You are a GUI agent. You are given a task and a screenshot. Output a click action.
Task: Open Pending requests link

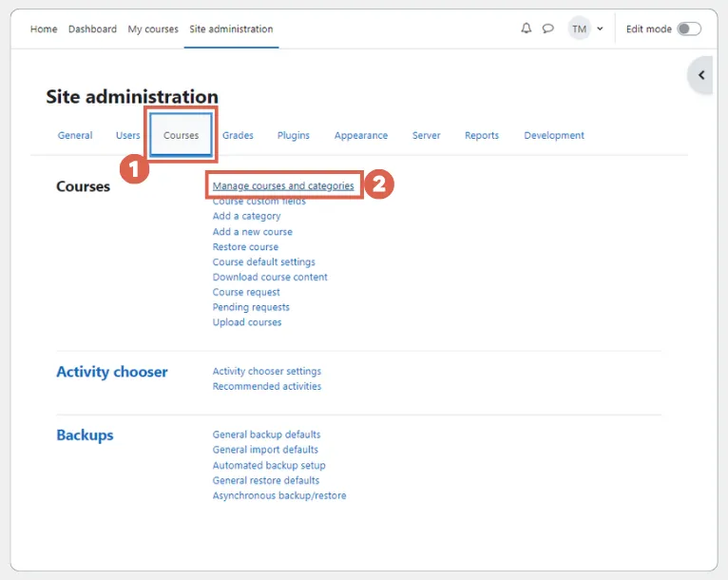(251, 307)
